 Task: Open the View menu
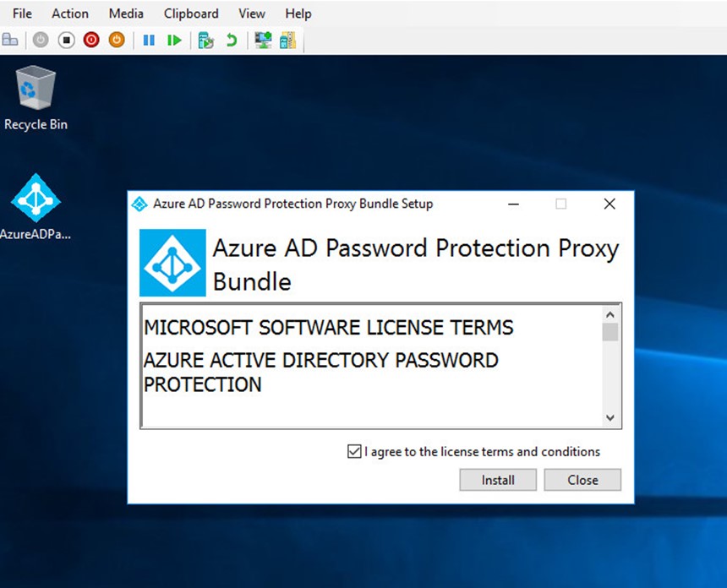click(x=252, y=14)
